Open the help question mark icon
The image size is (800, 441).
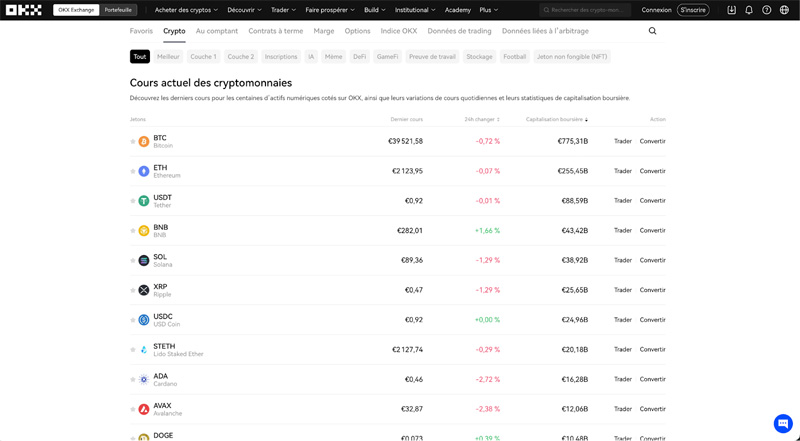pos(766,10)
